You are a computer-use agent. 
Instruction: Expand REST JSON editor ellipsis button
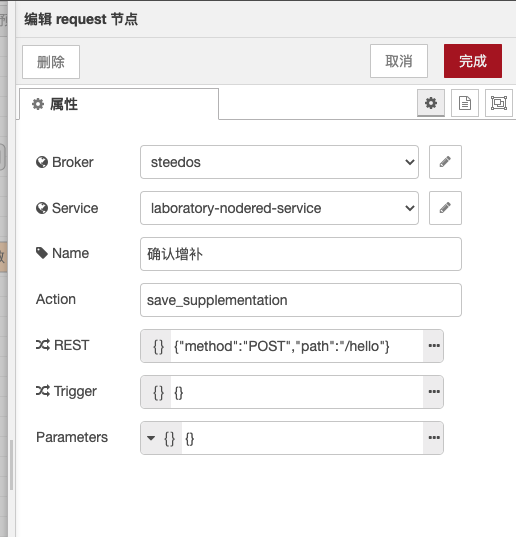coord(433,346)
